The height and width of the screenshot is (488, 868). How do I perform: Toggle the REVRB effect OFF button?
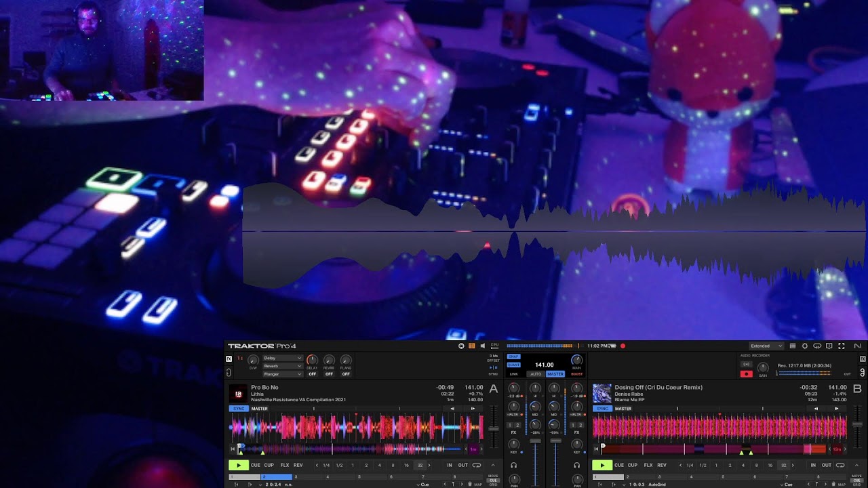tap(329, 374)
